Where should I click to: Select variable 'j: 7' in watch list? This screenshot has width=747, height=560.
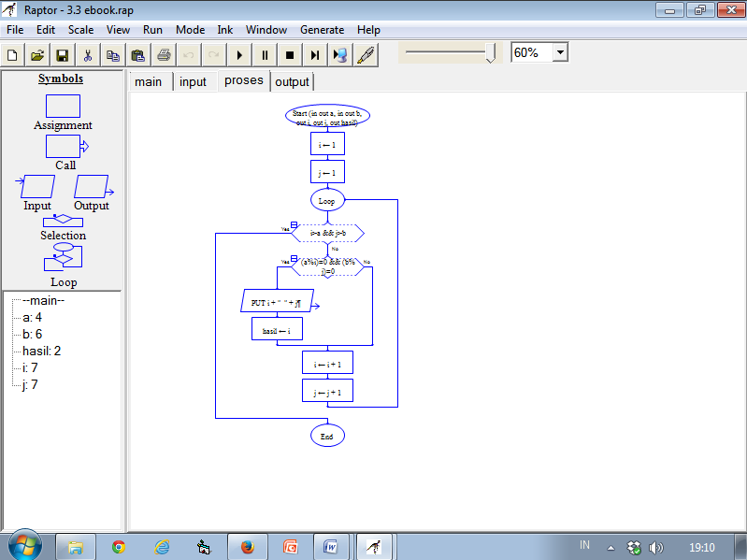pos(30,385)
